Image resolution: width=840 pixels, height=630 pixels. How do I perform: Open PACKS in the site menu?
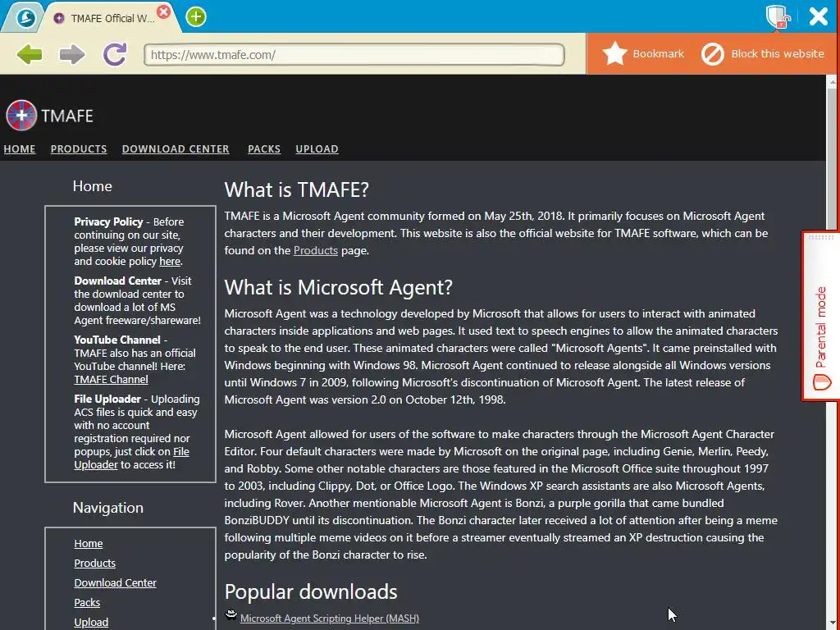264,149
